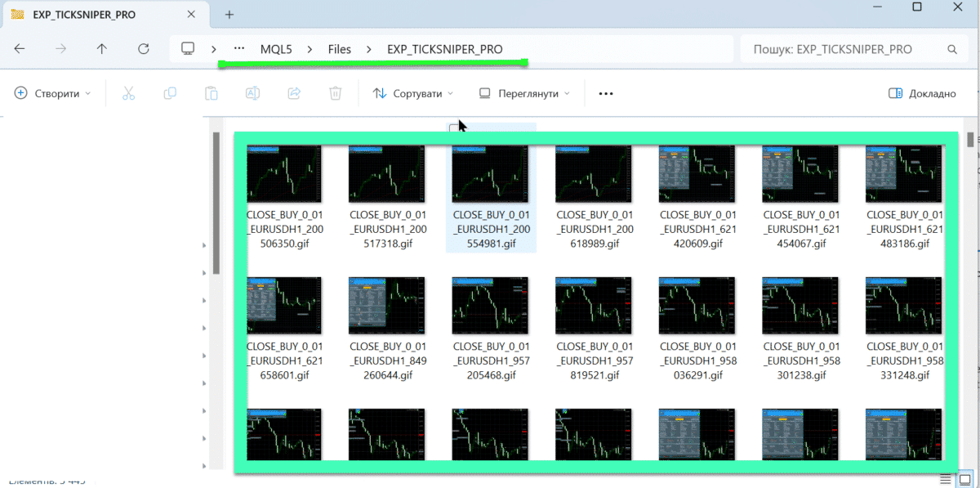Click the Delete trash bin icon

[335, 93]
